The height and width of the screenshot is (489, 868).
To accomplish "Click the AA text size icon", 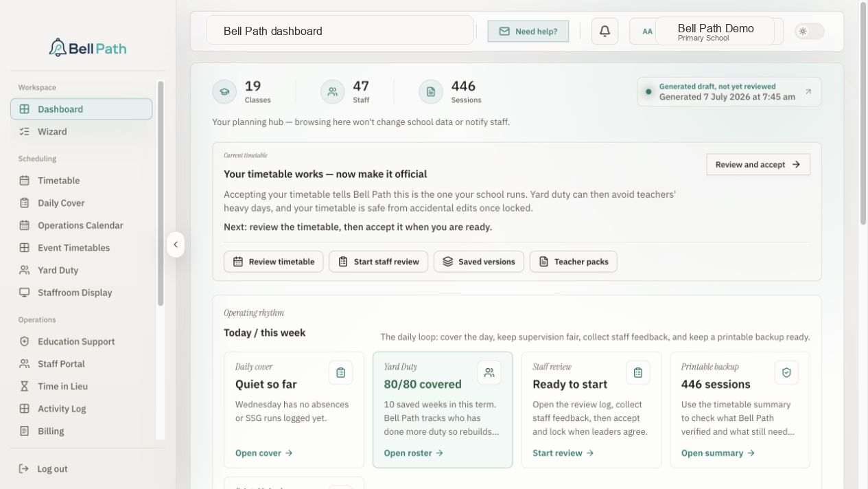I will point(647,32).
